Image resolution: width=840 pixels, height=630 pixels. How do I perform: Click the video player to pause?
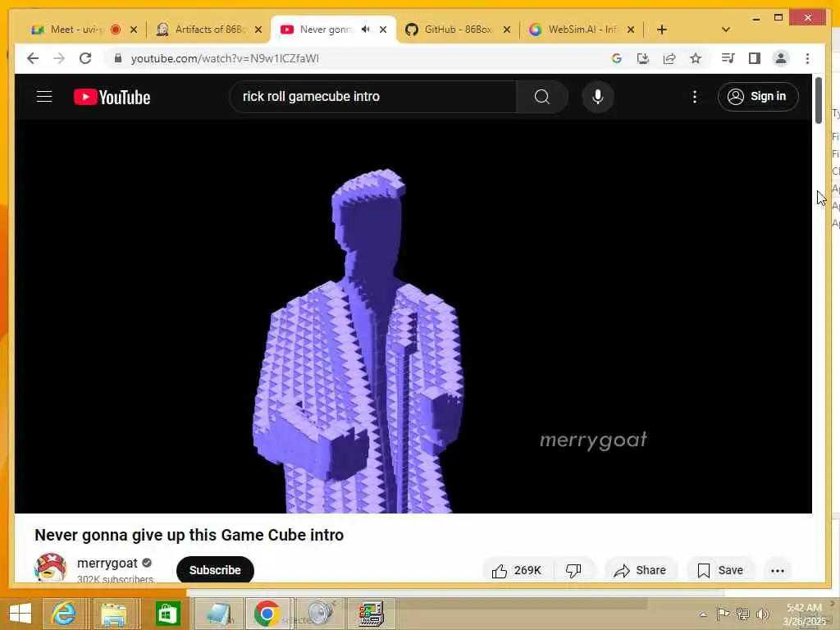pyautogui.click(x=413, y=316)
